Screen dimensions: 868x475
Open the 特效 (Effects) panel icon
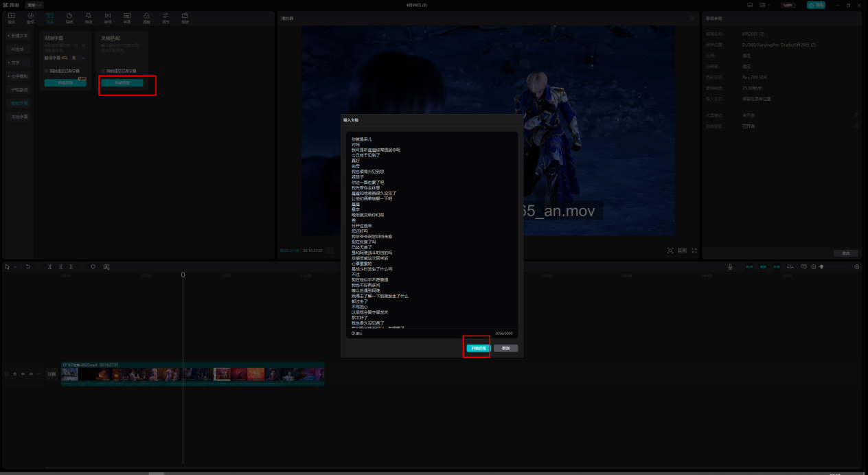pyautogui.click(x=89, y=17)
